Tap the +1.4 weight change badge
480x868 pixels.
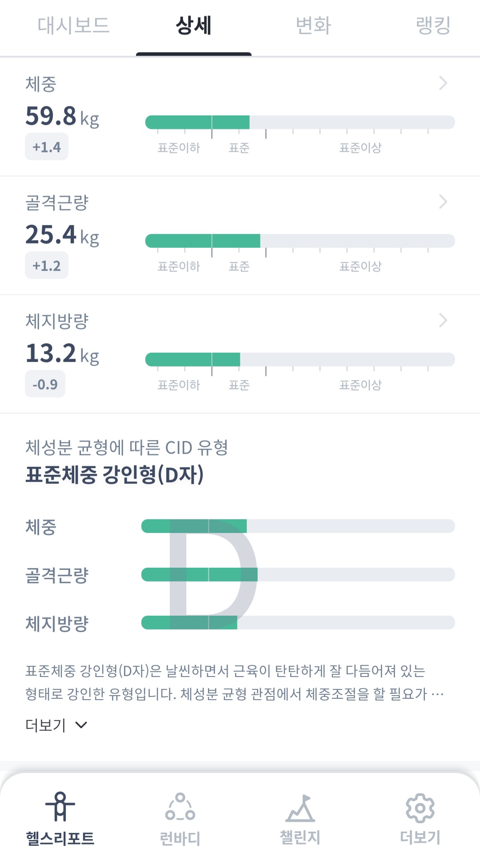47,147
